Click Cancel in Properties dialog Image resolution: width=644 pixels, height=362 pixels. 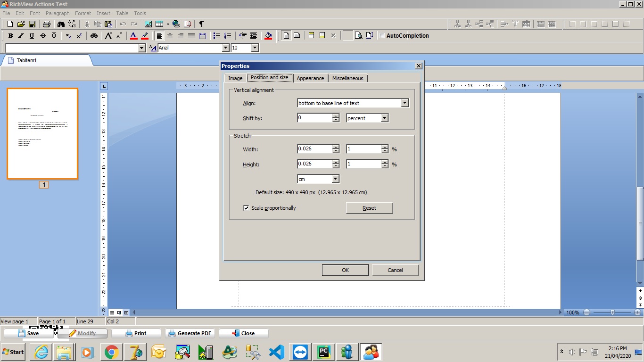[x=395, y=270]
